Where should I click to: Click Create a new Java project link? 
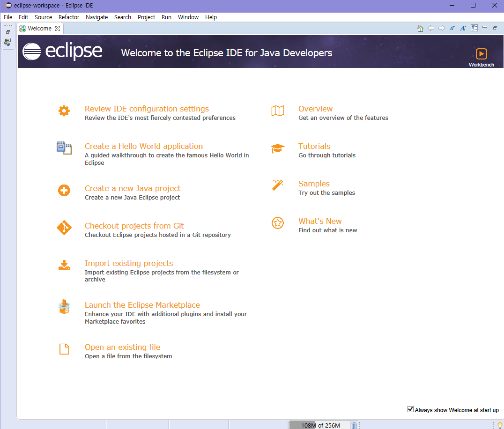(133, 188)
